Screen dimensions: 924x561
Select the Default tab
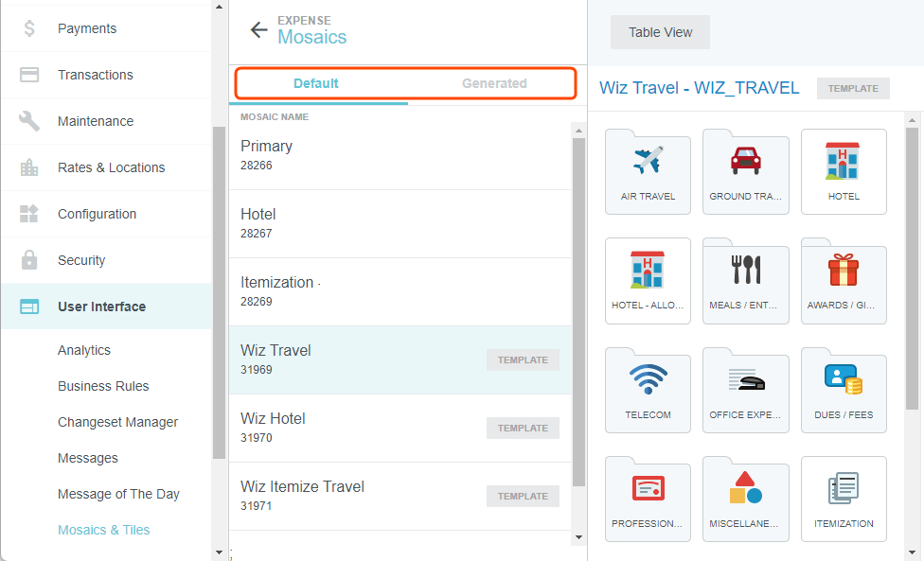316,83
